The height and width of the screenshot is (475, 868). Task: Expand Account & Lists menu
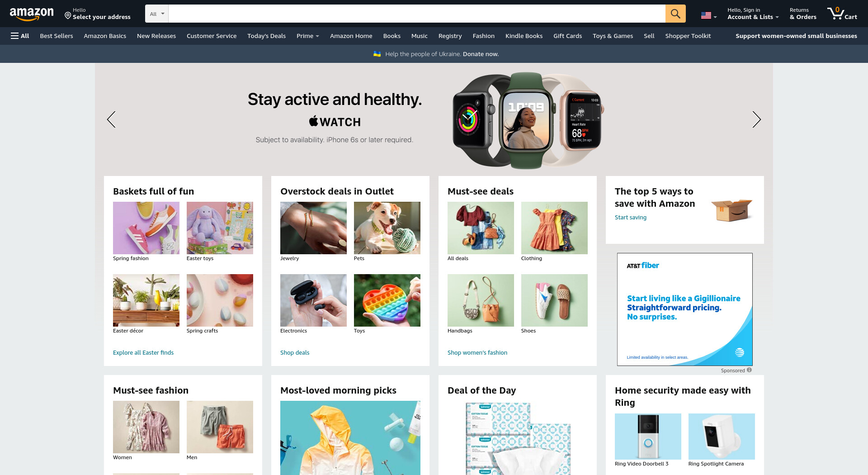coord(753,14)
